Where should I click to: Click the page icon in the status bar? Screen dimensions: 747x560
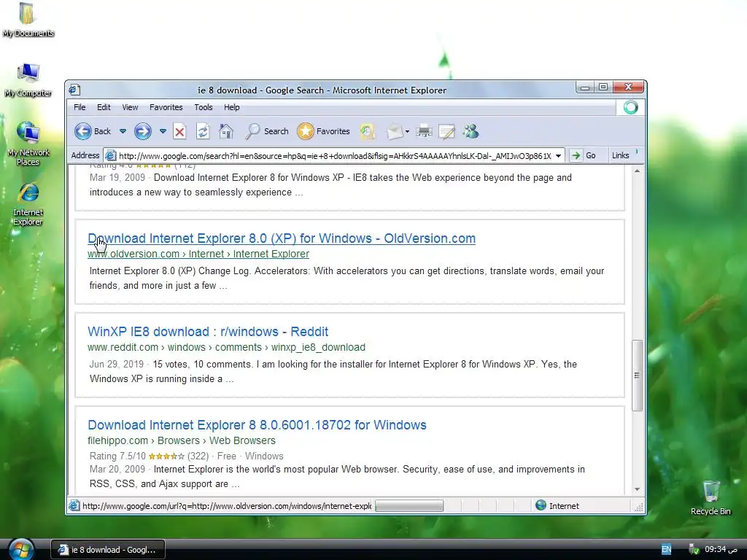click(x=74, y=506)
